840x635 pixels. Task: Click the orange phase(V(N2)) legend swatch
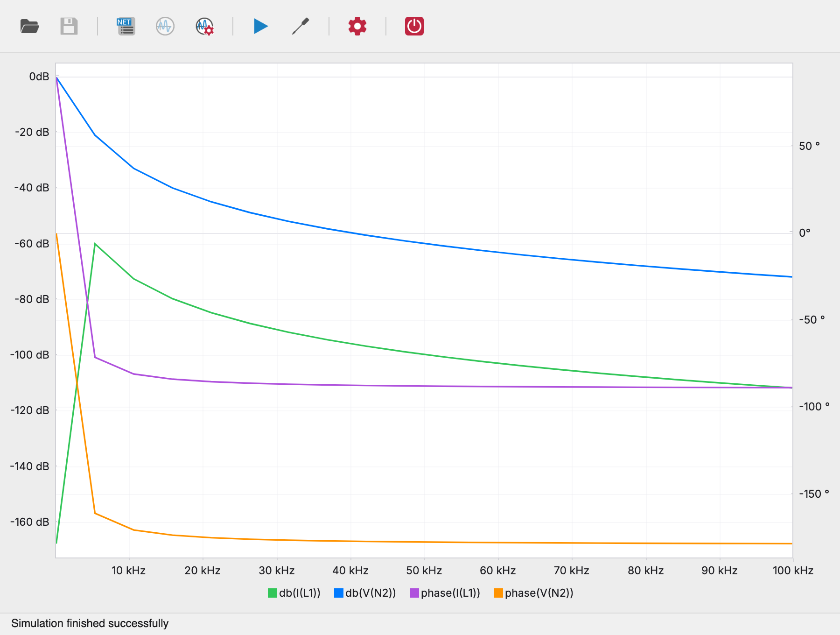[x=498, y=593]
